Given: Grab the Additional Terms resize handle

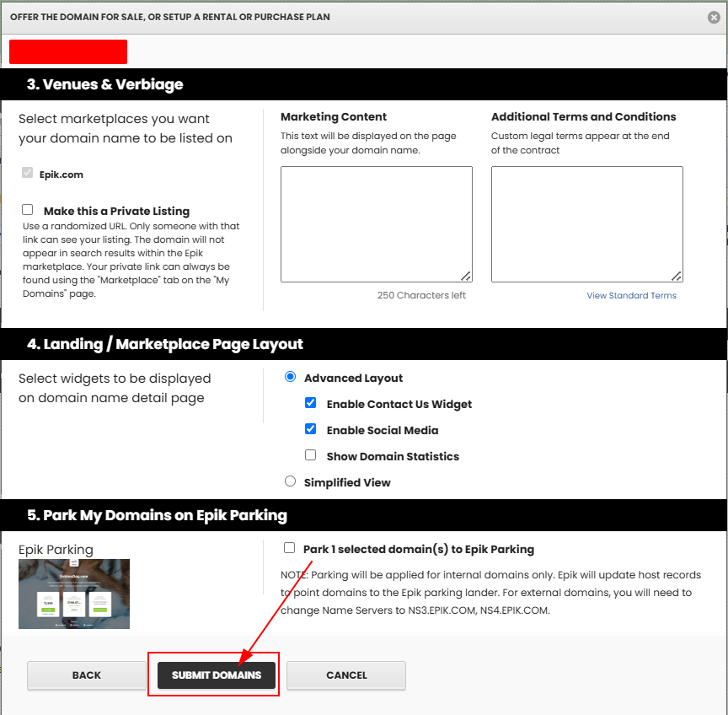Looking at the screenshot, I should [x=677, y=276].
